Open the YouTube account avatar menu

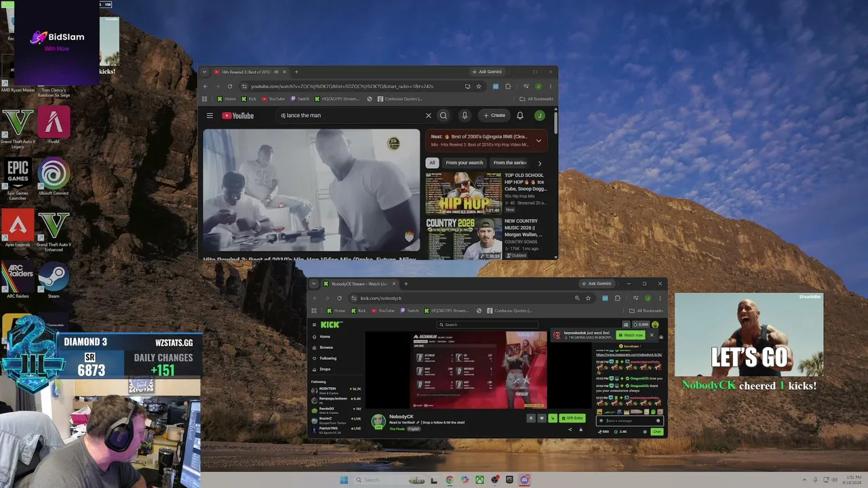pos(540,116)
